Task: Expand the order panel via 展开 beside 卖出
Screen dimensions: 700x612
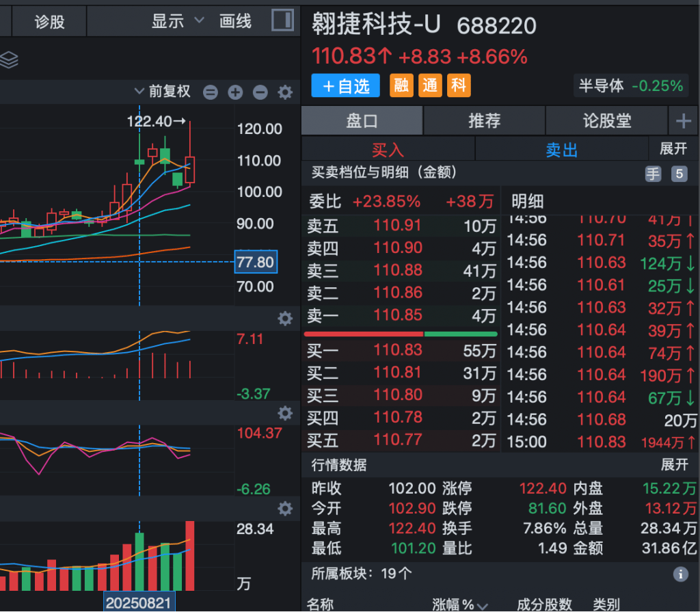Action: [673, 149]
